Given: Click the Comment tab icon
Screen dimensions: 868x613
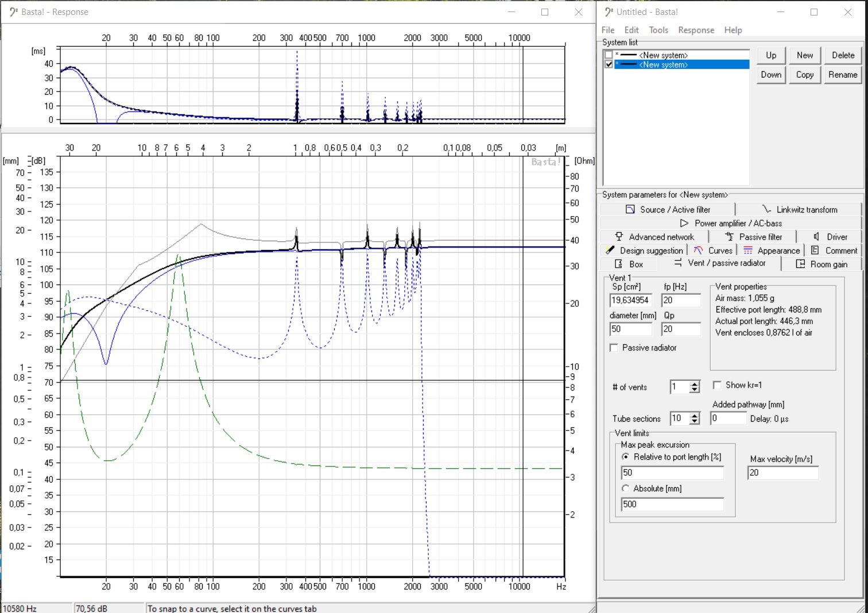Looking at the screenshot, I should [815, 250].
